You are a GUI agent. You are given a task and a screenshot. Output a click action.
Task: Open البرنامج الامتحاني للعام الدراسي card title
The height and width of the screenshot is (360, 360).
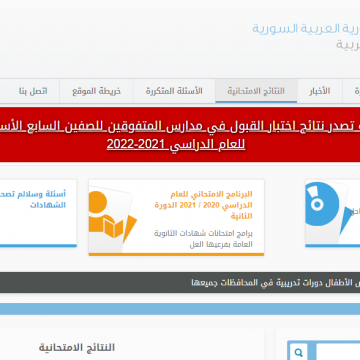pos(204,205)
